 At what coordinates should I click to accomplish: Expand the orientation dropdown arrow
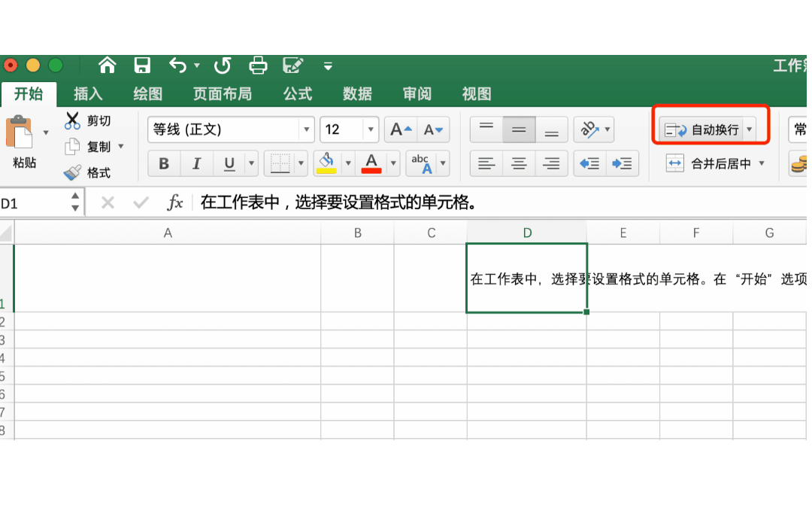pos(607,129)
